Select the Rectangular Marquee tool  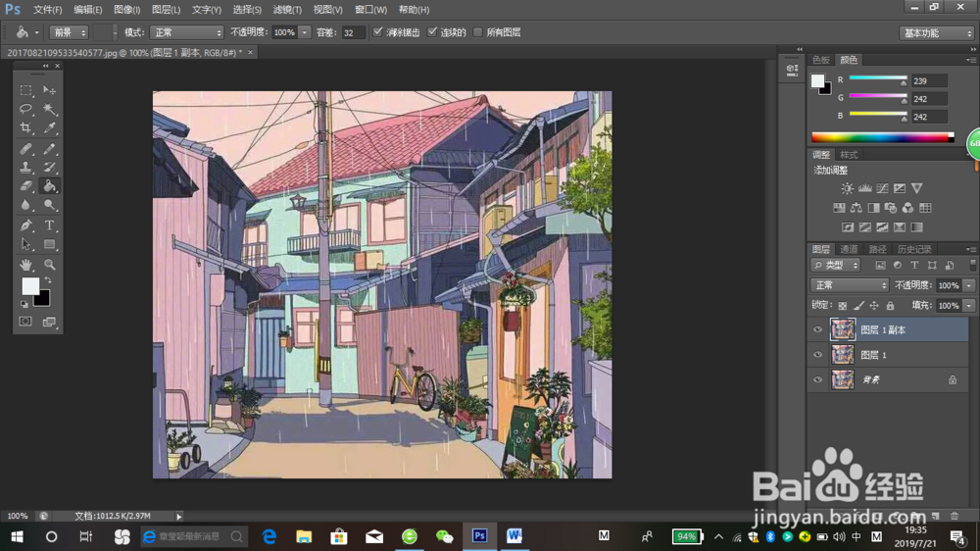pyautogui.click(x=25, y=90)
